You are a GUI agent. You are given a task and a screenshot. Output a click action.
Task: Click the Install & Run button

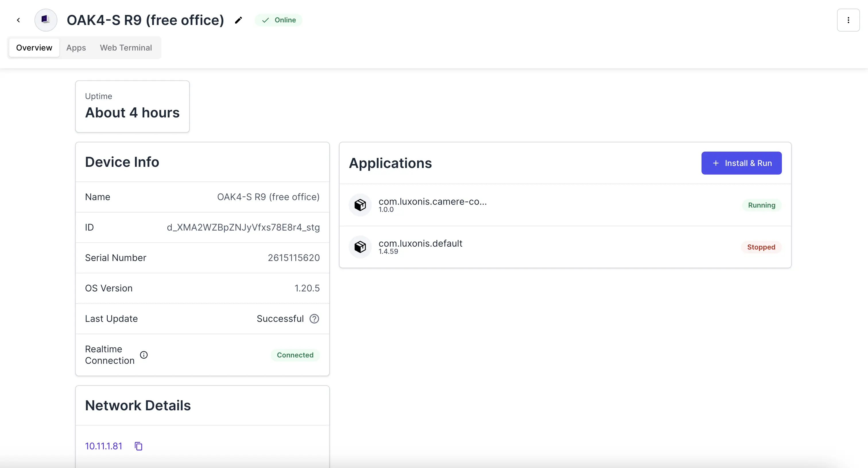[741, 163]
